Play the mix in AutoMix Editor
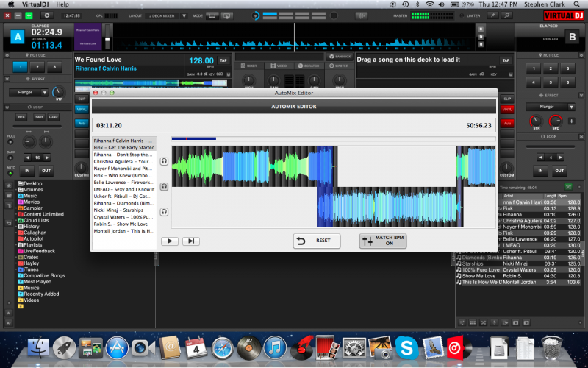Image resolution: width=588 pixels, height=368 pixels. [x=170, y=241]
